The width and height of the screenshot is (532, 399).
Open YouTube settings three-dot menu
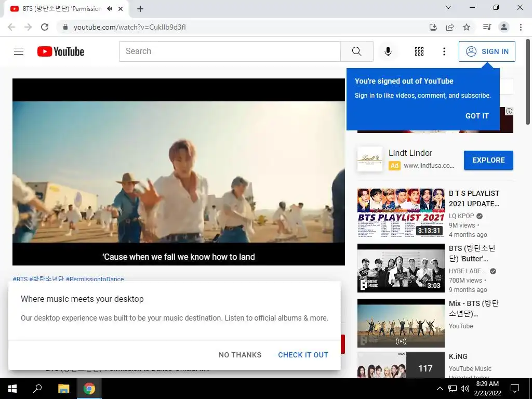point(444,51)
